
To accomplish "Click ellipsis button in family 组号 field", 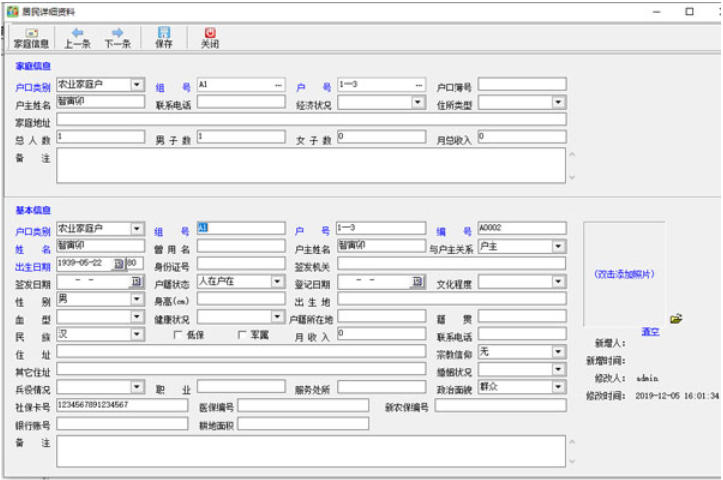I will click(278, 85).
